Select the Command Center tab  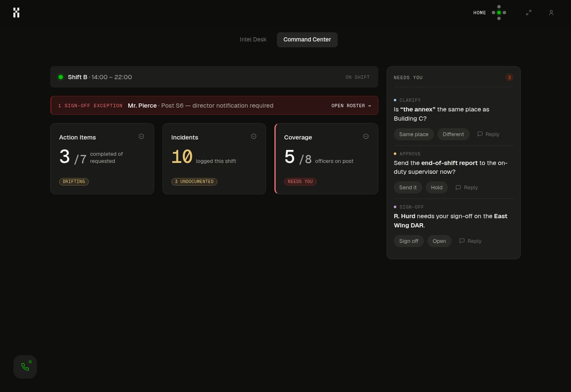click(x=307, y=39)
